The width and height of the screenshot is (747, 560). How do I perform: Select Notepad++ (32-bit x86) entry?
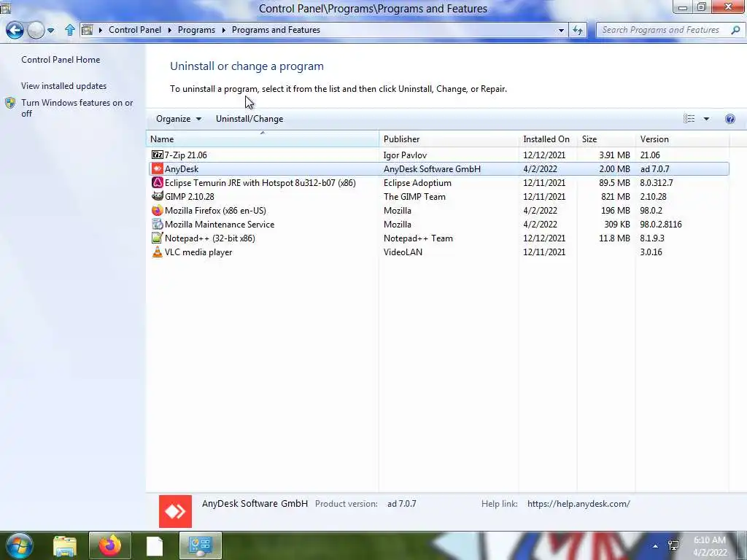[438, 238]
